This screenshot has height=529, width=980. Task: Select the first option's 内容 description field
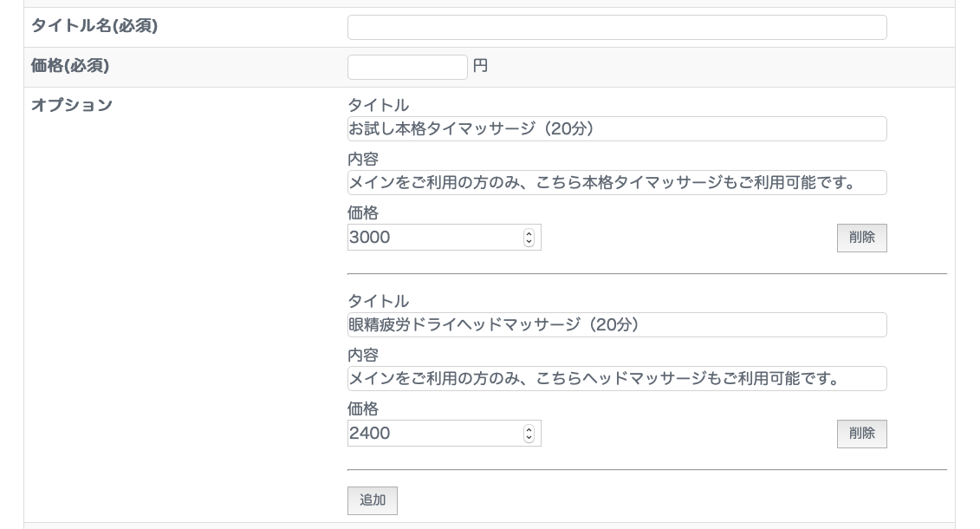click(617, 183)
